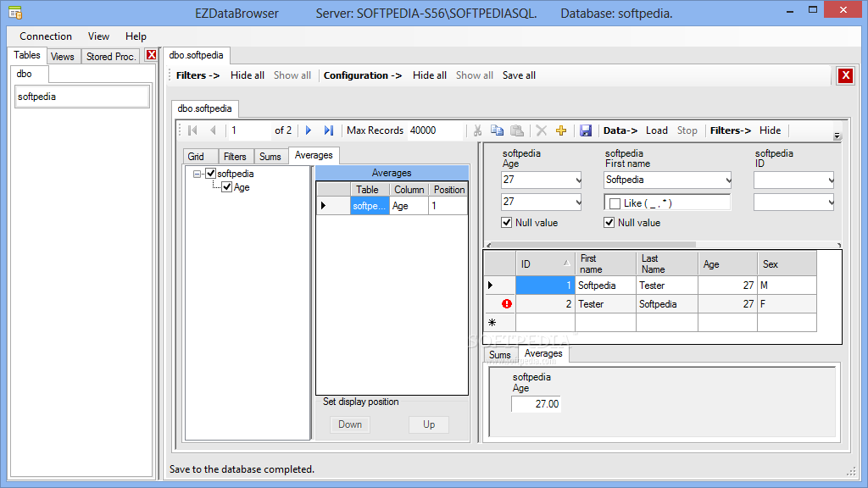Select row 1 via its row header arrow
Viewport: 868px width, 488px height.
click(x=500, y=286)
